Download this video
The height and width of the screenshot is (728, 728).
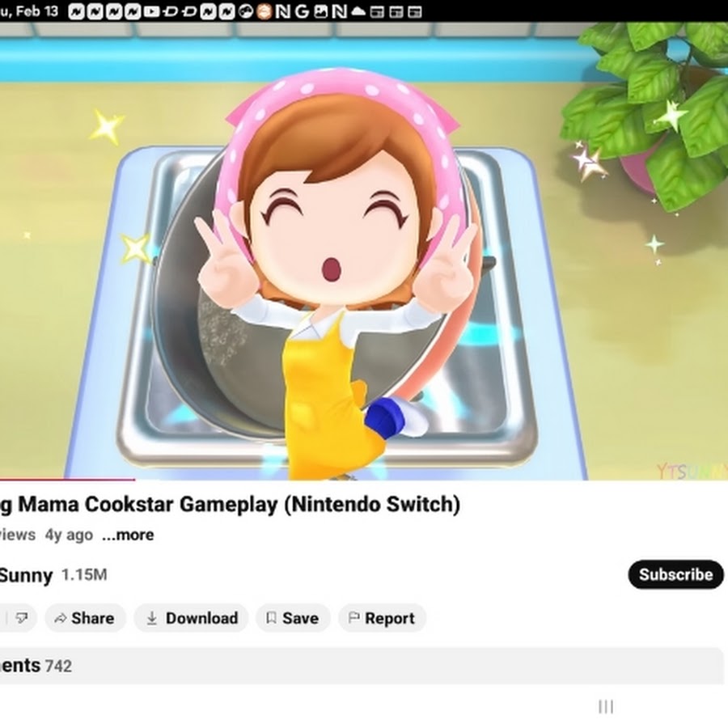(x=191, y=618)
